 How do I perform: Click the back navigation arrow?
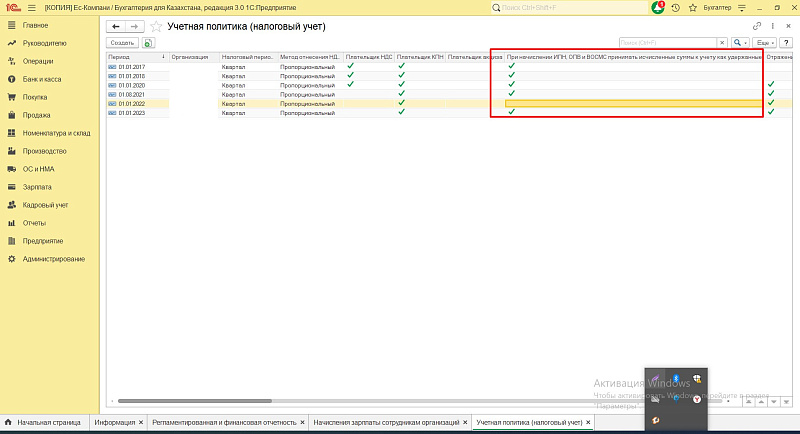pos(116,25)
